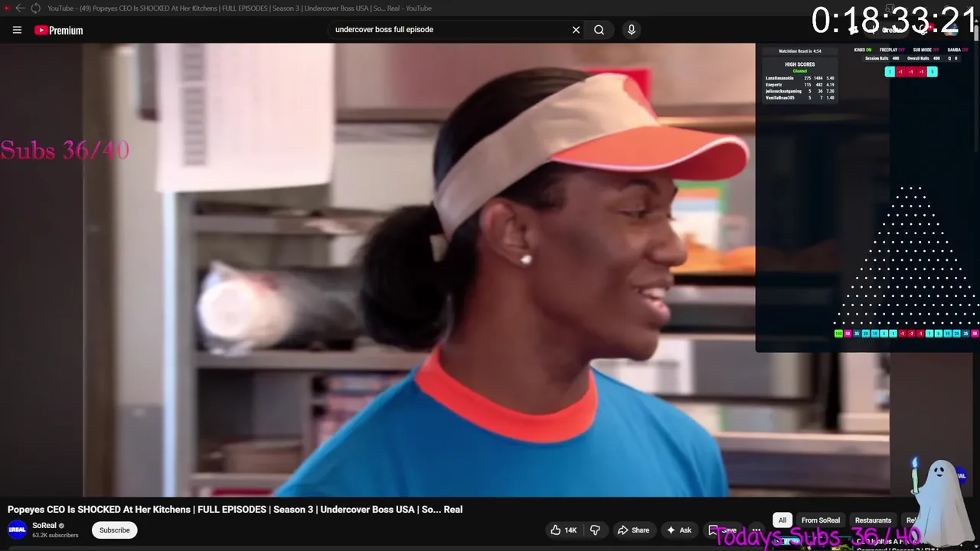Image resolution: width=980 pixels, height=551 pixels.
Task: Dislike the video with the thumbs-down
Action: 595,530
